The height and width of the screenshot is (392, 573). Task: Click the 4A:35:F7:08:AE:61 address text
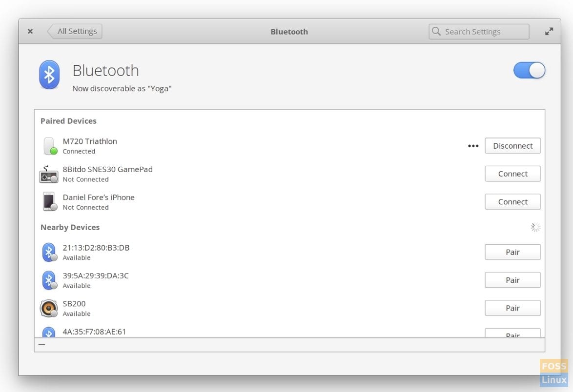pos(94,332)
